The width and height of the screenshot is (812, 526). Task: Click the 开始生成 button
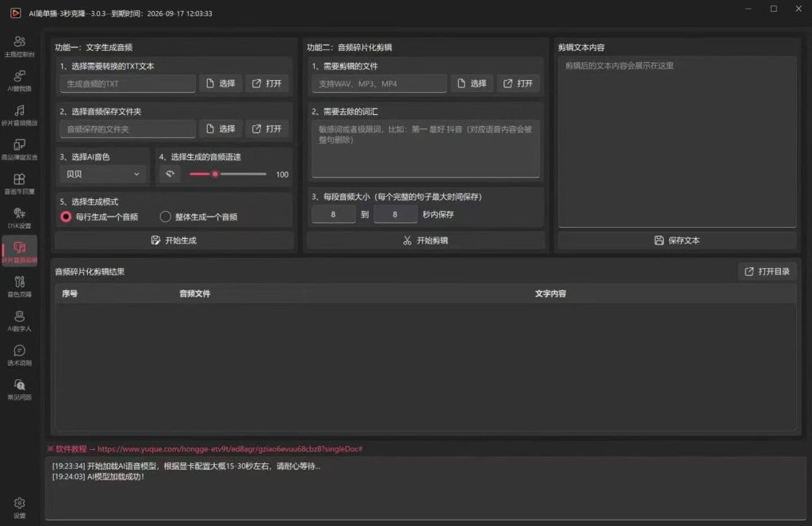(x=174, y=240)
